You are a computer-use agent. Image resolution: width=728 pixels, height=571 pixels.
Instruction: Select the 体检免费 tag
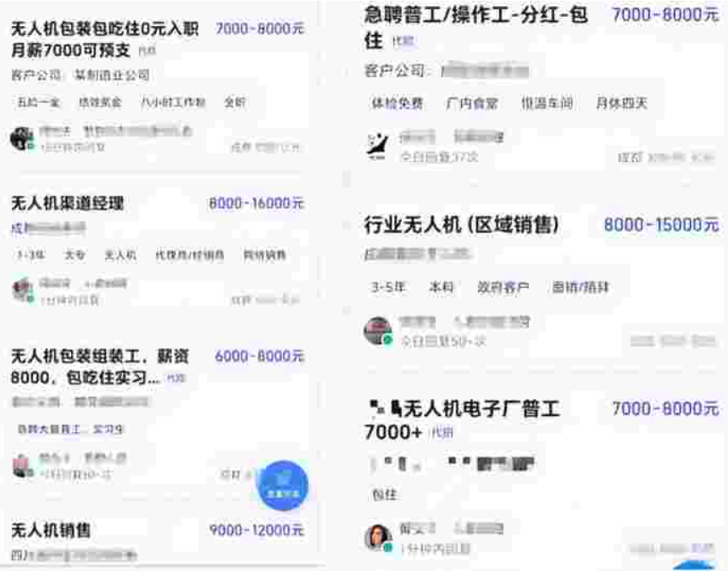point(397,103)
